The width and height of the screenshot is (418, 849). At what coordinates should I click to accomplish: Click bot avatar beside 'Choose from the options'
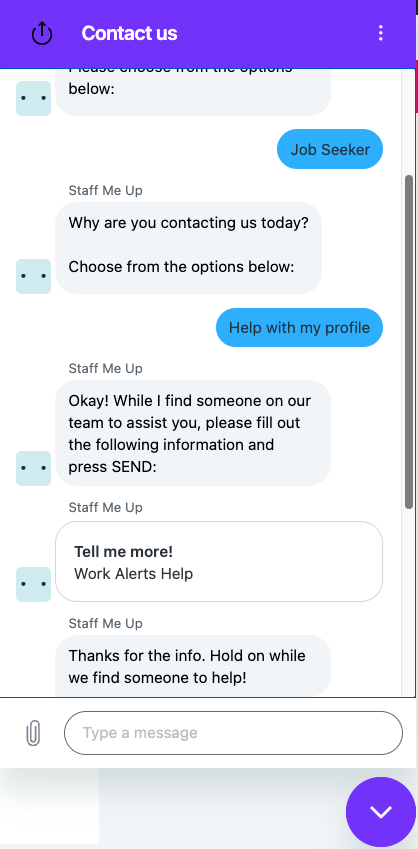34,276
